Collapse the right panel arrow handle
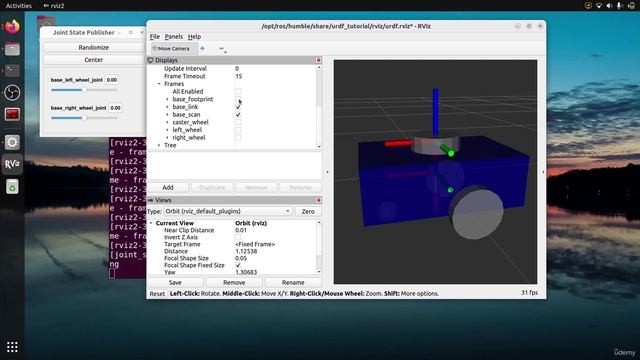Image resolution: width=640 pixels, height=360 pixels. [543, 172]
